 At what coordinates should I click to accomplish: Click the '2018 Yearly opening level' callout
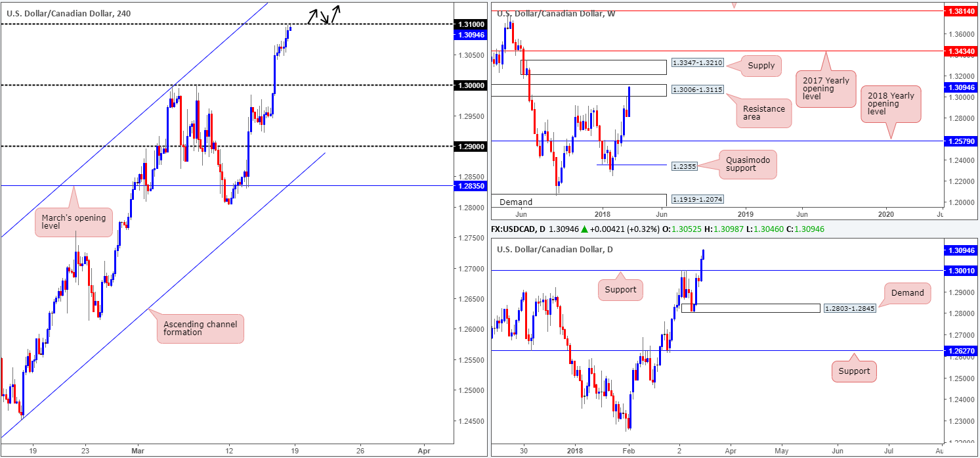point(891,103)
